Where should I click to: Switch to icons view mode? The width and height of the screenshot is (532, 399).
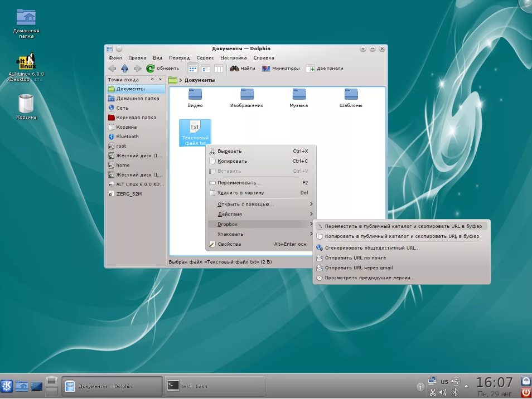193,69
